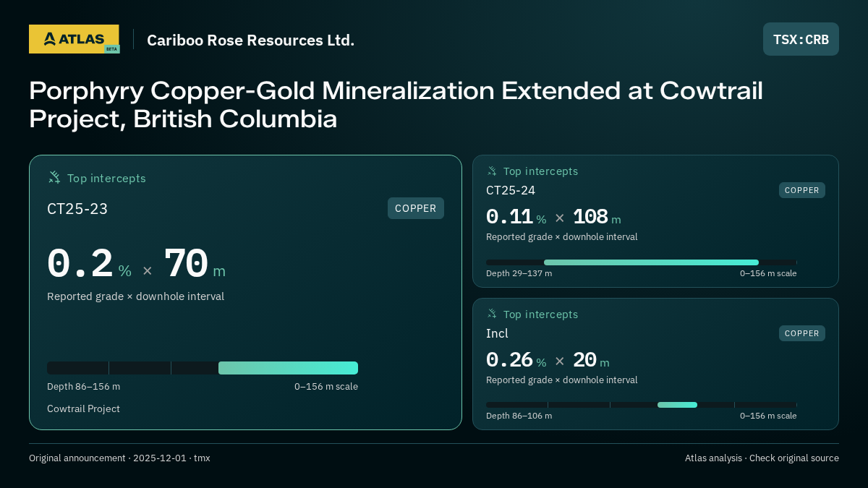Click the CT25-24 depth interval bar
868x488 pixels.
click(642, 262)
